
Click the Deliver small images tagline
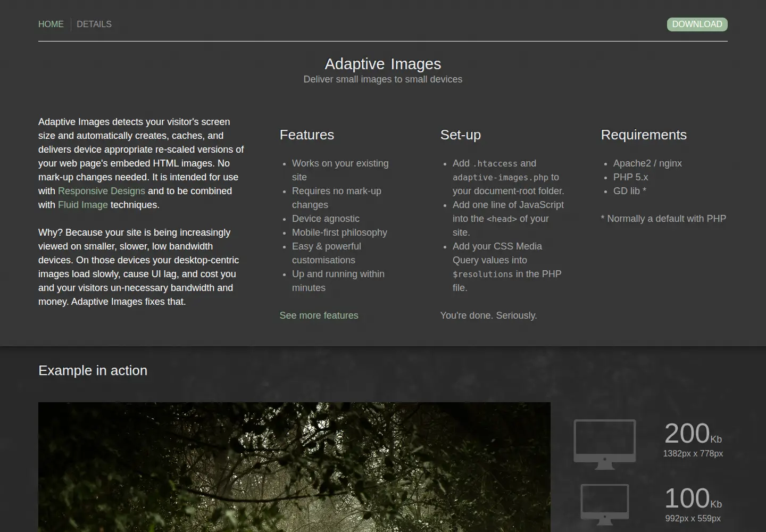click(383, 79)
